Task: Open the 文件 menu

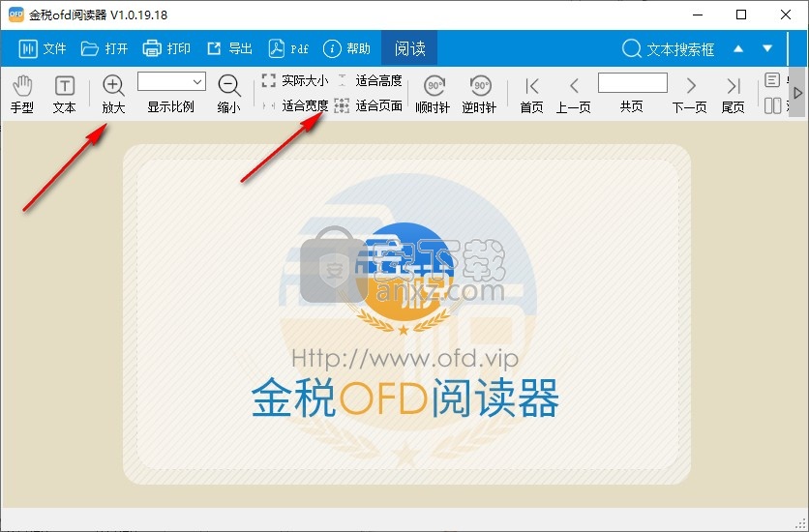Action: [x=43, y=48]
